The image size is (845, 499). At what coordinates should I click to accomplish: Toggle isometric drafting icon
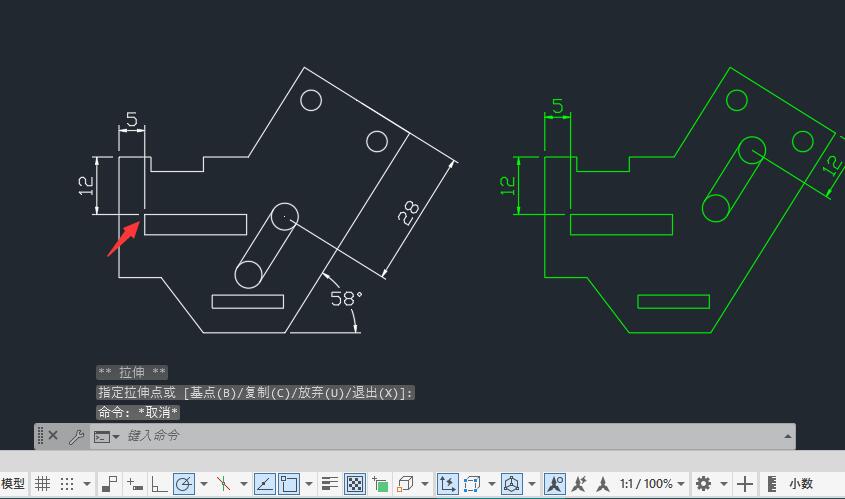click(x=224, y=484)
